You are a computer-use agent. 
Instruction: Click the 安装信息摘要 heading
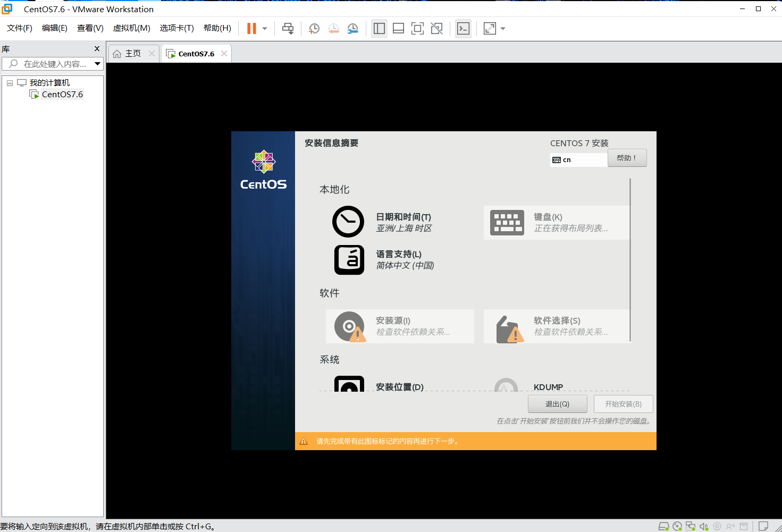coord(332,143)
